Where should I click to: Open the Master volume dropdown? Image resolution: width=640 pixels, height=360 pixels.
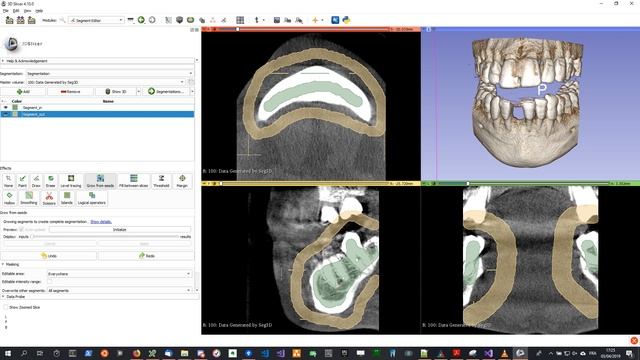pyautogui.click(x=106, y=82)
